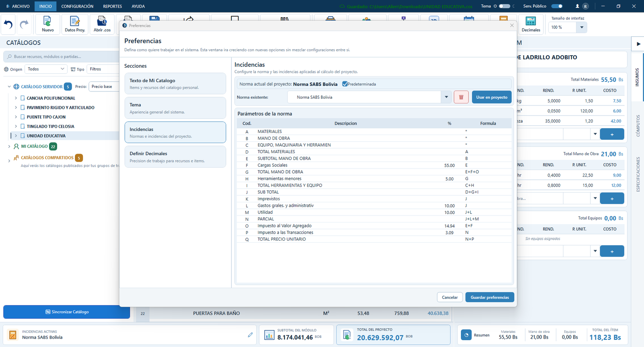
Task: Expand the MI CATÁLOGO tree node
Action: [9, 146]
